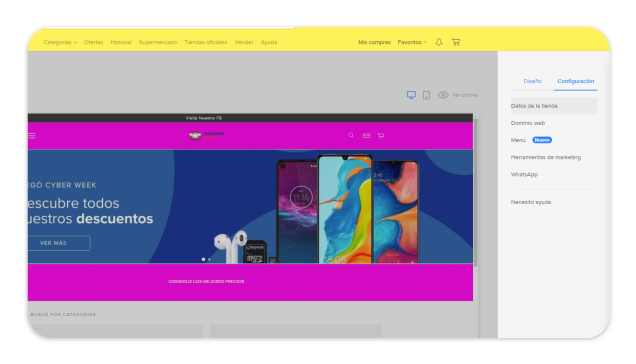Expand the Favoritos dropdown
This screenshot has height=364, width=636.
[412, 42]
